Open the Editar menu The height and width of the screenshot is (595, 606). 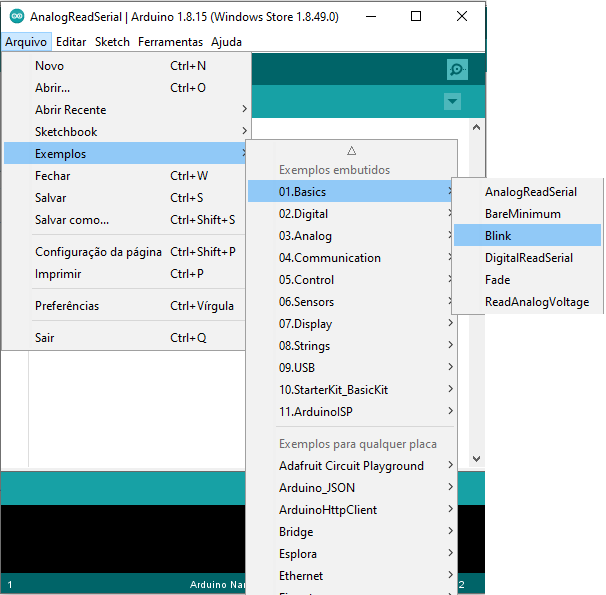coord(71,42)
